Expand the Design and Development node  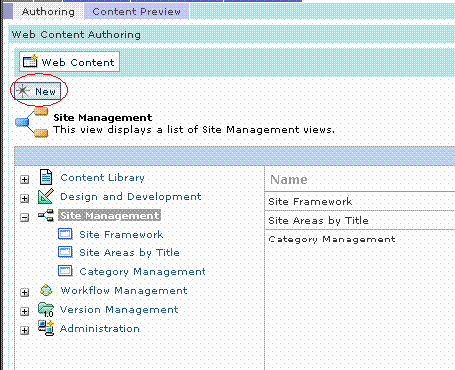(24, 198)
